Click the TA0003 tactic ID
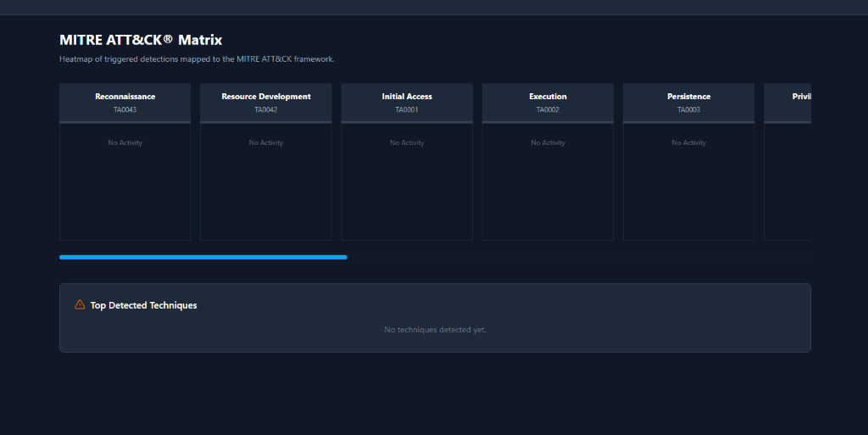 click(688, 110)
